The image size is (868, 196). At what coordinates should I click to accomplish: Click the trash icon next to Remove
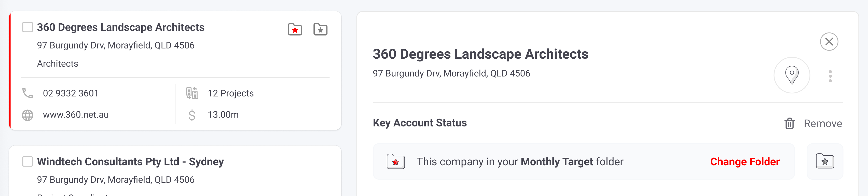click(789, 123)
